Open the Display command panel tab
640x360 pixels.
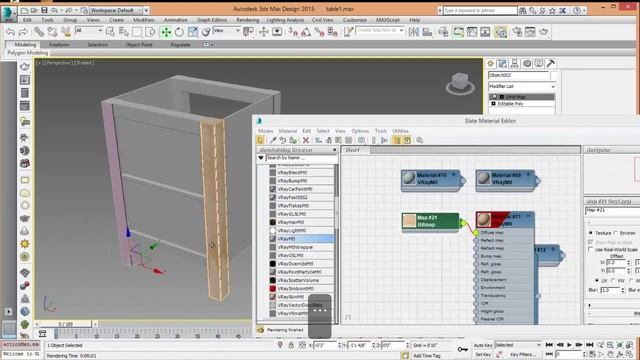tap(538, 63)
